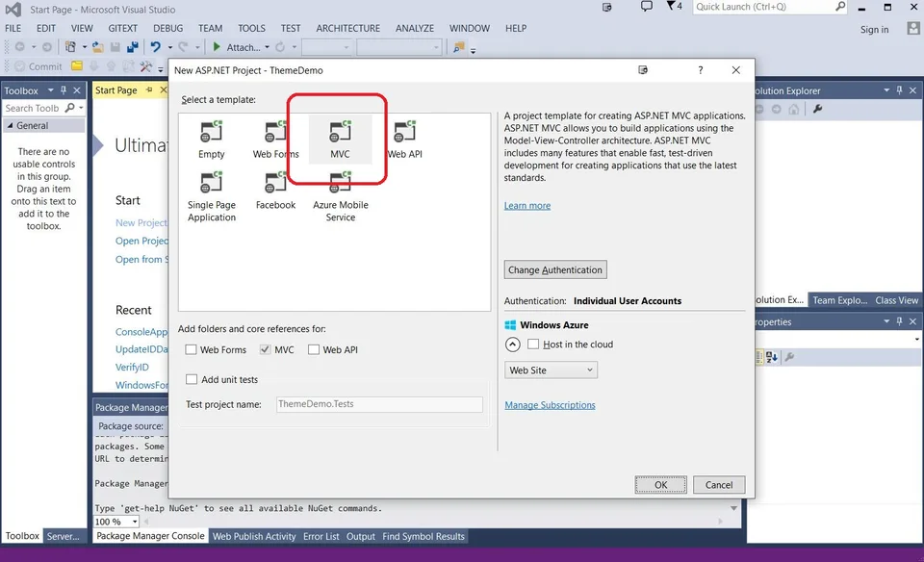Click the Test project name field
This screenshot has width=924, height=562.
pos(379,404)
